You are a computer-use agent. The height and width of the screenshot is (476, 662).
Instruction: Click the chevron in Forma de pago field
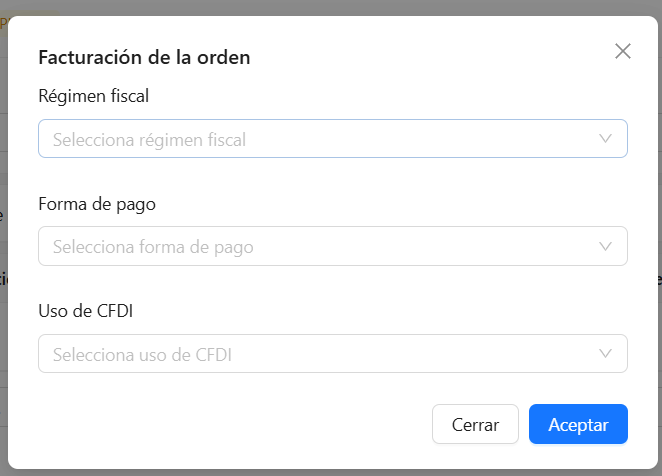pos(605,246)
